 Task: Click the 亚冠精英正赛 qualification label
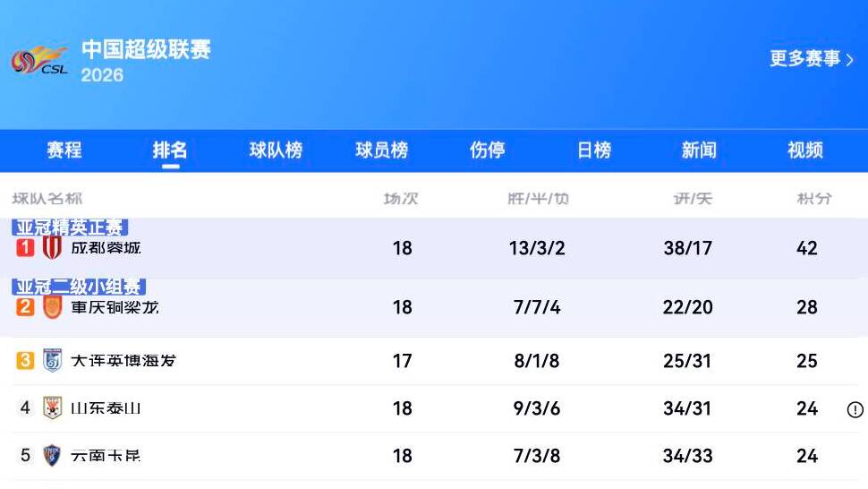[x=70, y=227]
